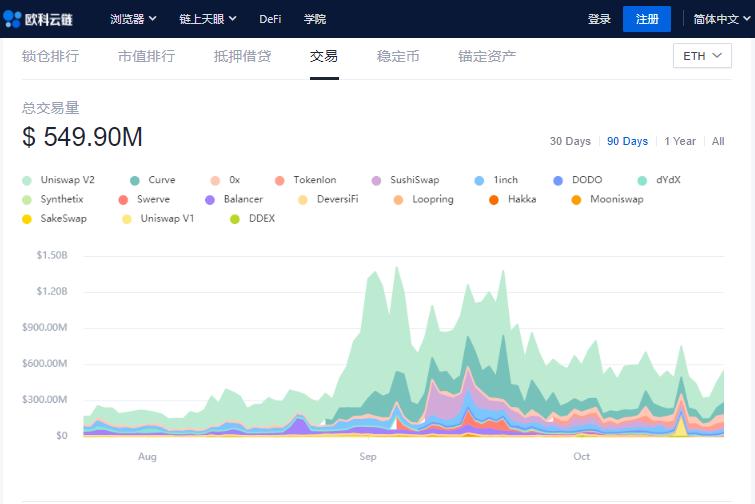This screenshot has height=504, width=755.
Task: Toggle Curve series in legend
Action: pos(135,181)
